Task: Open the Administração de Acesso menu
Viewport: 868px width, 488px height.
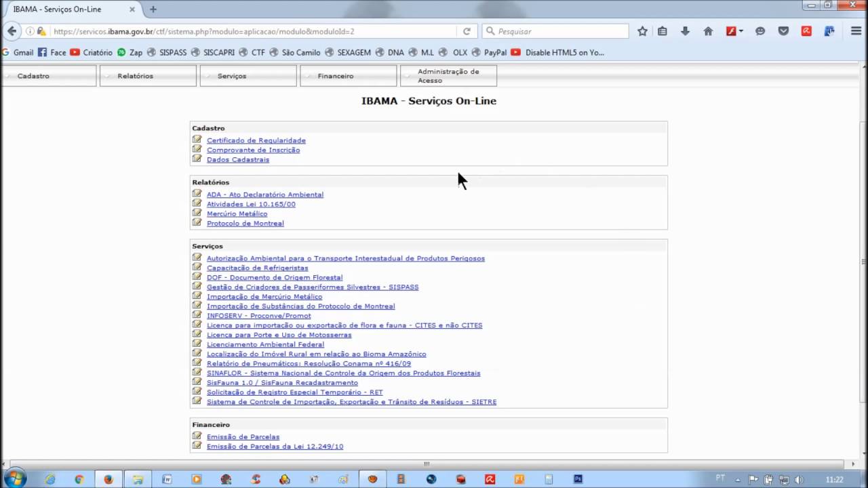Action: point(448,76)
